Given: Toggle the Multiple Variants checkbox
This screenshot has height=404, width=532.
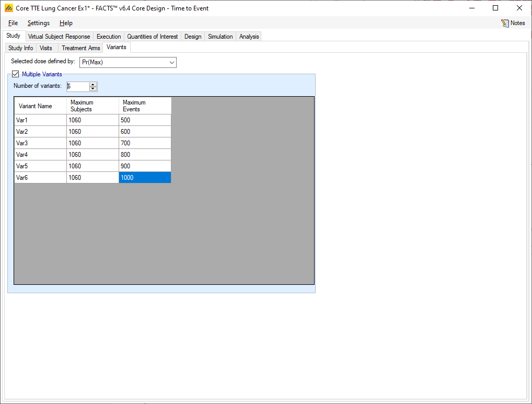Looking at the screenshot, I should click(x=15, y=74).
